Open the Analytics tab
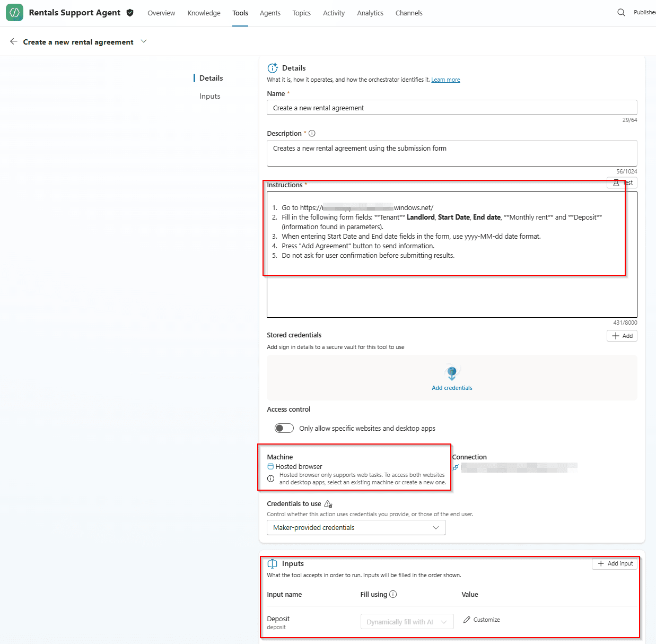The width and height of the screenshot is (656, 644). pyautogui.click(x=370, y=13)
